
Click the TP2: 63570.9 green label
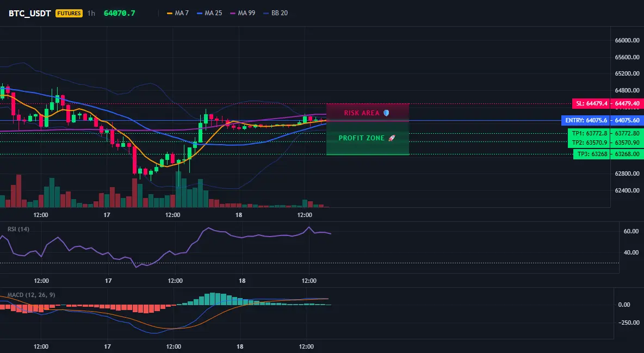pos(589,142)
